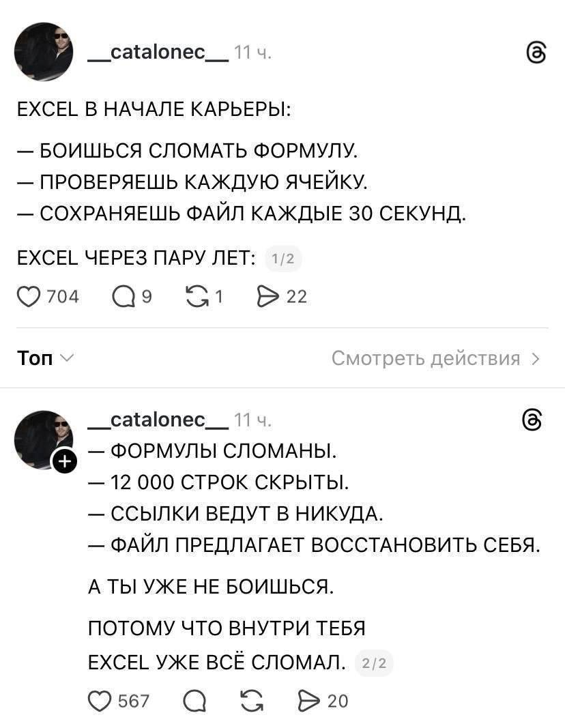
Task: Repost the second post via arrows icon
Action: point(252,701)
